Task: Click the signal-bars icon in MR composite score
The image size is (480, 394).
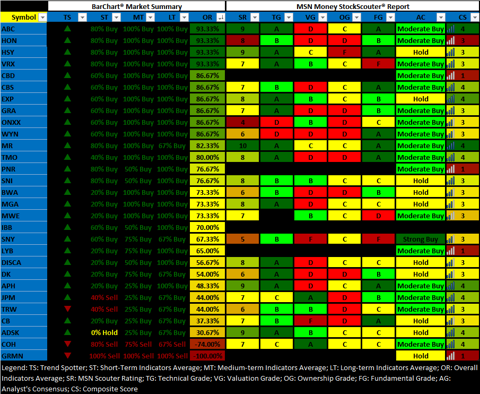Action: click(x=451, y=145)
